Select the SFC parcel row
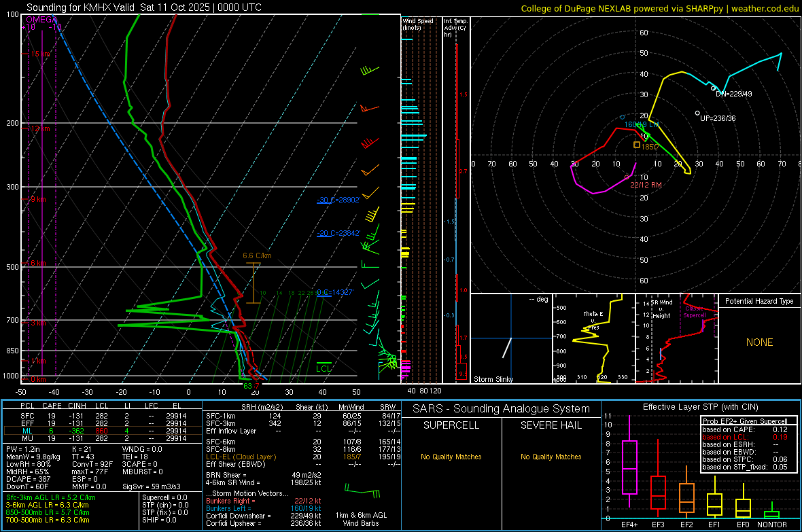The height and width of the screenshot is (532, 802). click(103, 416)
